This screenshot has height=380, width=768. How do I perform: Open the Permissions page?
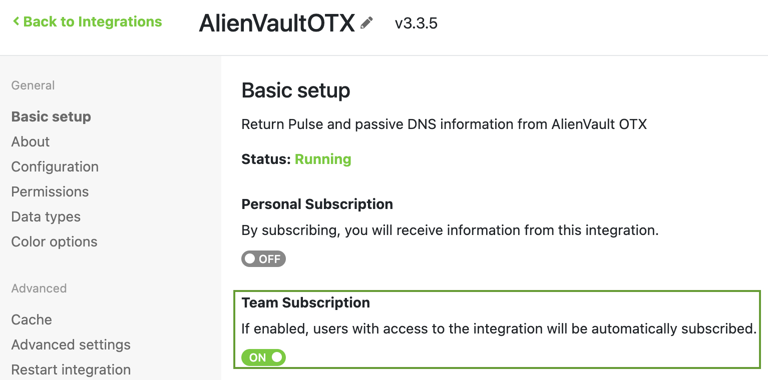(50, 191)
